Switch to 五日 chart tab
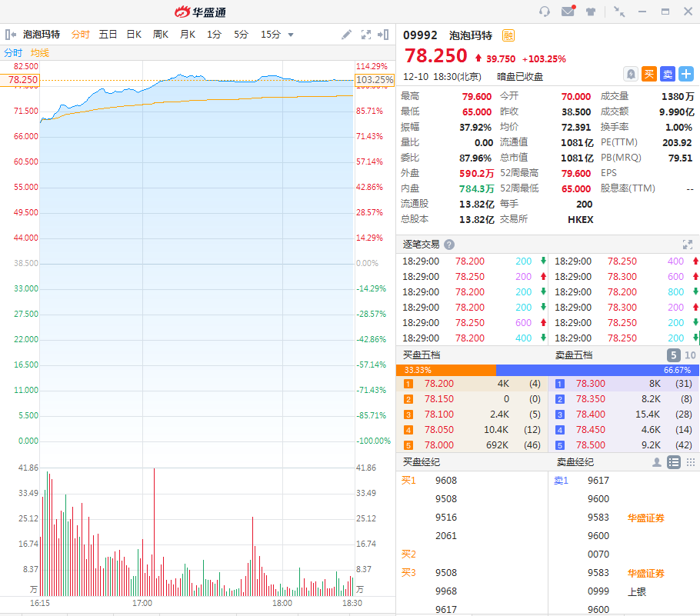The width and height of the screenshot is (700, 616). click(108, 35)
